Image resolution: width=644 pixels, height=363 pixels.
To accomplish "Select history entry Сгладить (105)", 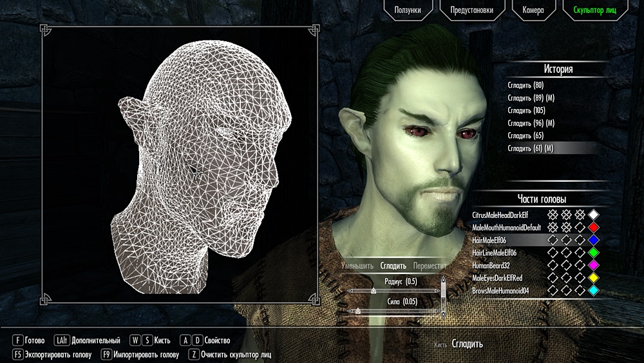I will pyautogui.click(x=527, y=110).
